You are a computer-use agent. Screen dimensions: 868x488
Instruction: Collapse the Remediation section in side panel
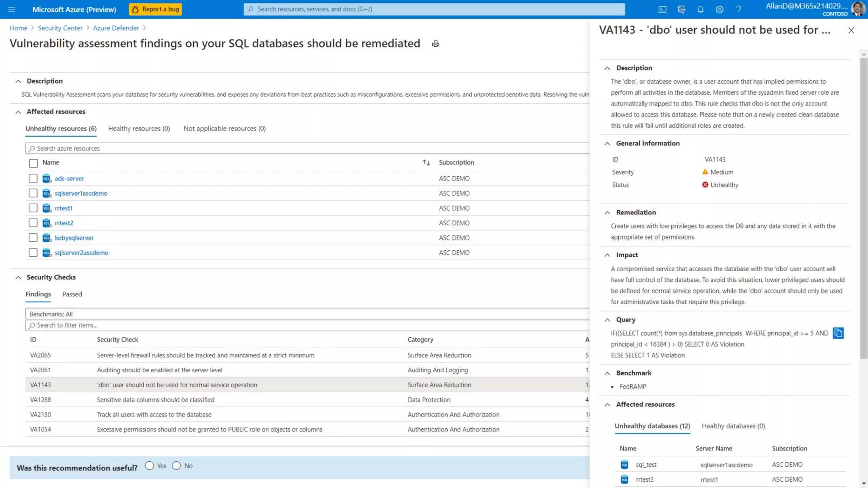click(607, 213)
